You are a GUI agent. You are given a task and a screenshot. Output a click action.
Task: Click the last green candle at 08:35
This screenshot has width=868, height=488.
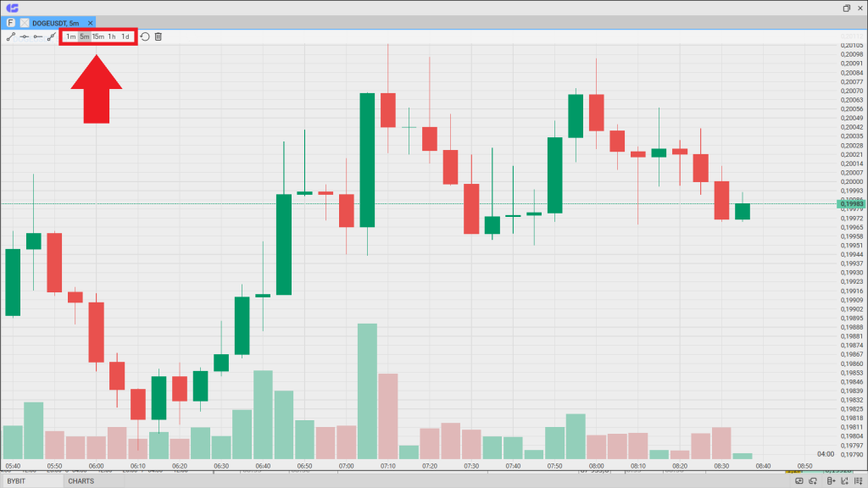point(743,211)
